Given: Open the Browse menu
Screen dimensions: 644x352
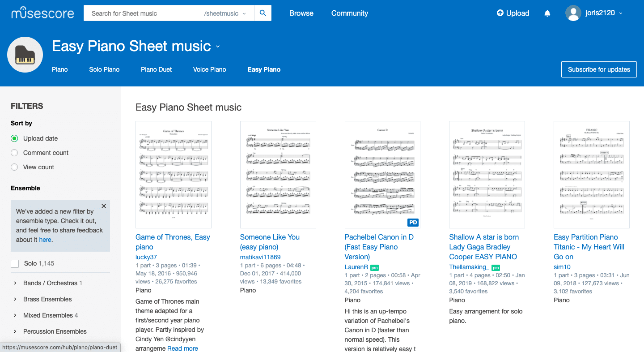Looking at the screenshot, I should (301, 13).
